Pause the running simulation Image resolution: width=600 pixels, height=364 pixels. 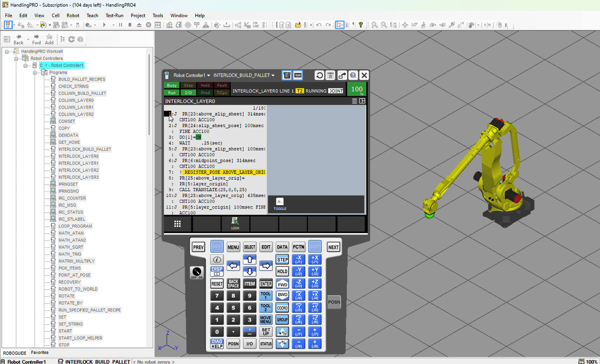tap(120, 25)
